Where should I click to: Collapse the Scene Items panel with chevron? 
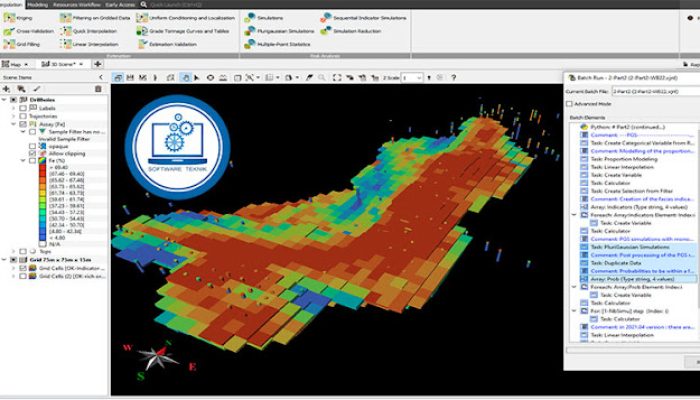coord(101,77)
